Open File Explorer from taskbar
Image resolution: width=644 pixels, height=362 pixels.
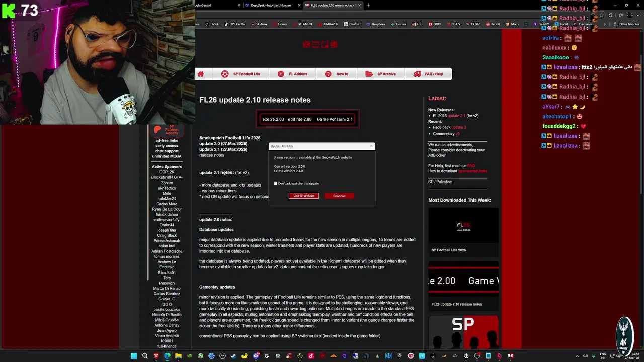pos(178,356)
